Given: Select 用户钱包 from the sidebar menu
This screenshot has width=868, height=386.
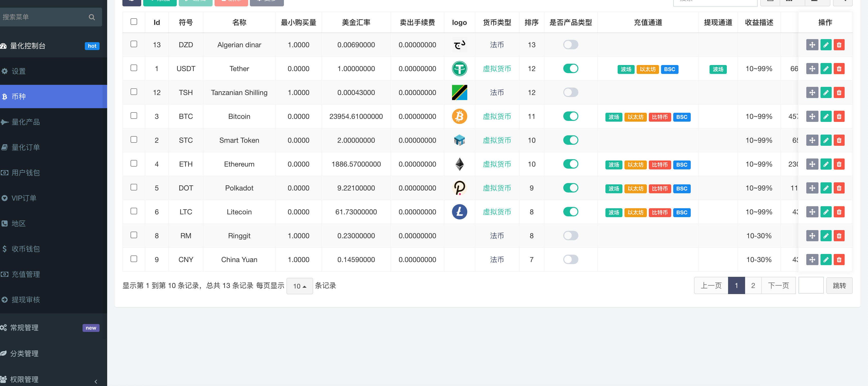Looking at the screenshot, I should [27, 172].
